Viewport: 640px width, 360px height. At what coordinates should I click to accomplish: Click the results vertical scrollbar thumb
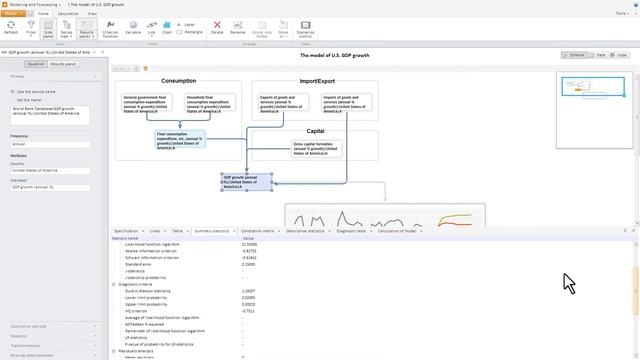[636, 291]
